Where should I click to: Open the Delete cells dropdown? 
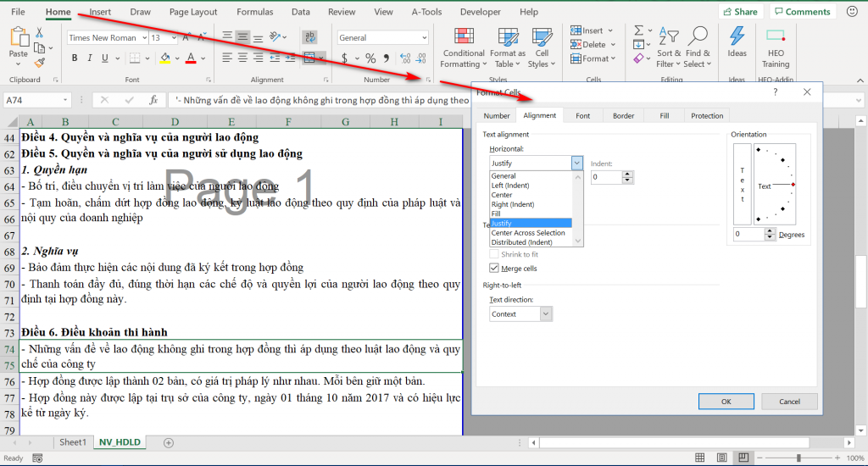(613, 44)
